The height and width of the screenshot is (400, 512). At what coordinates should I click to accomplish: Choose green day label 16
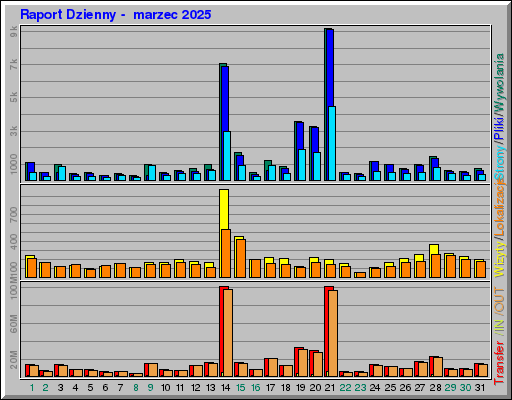255,388
